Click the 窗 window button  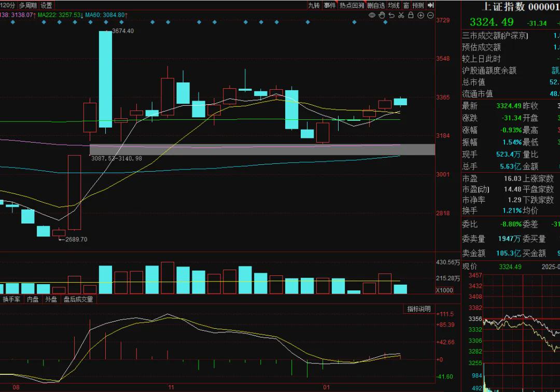coord(406,5)
